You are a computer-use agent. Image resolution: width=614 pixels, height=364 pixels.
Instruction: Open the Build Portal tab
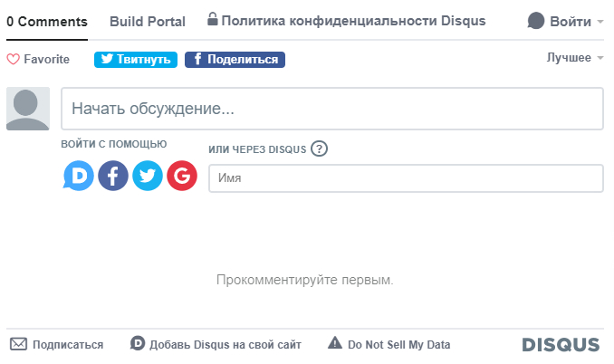(148, 22)
